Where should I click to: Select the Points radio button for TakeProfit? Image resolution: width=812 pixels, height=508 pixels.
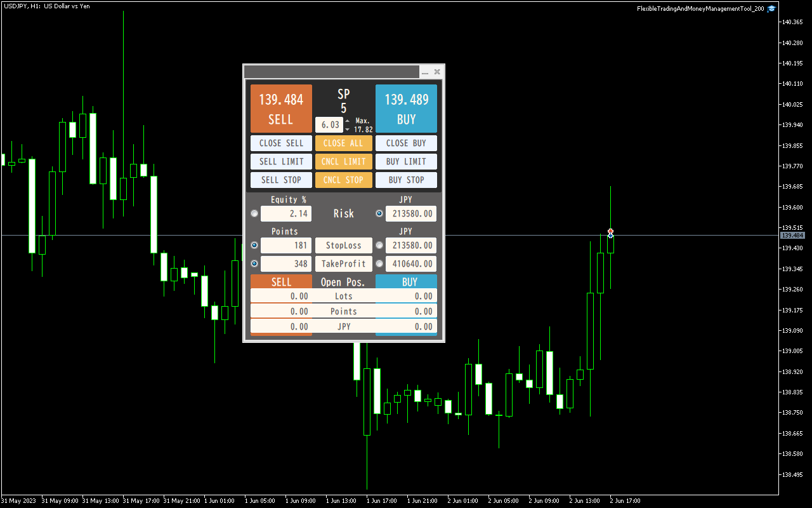point(254,264)
